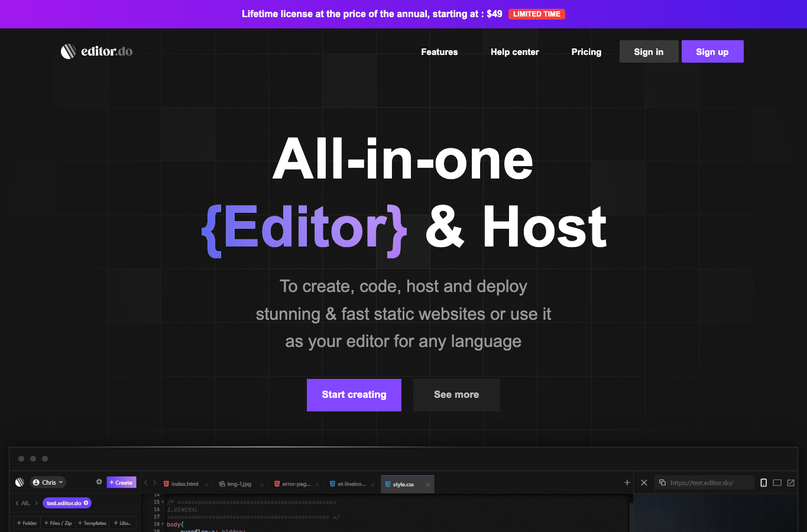Go to Pricing page
The image size is (807, 532).
pos(586,52)
